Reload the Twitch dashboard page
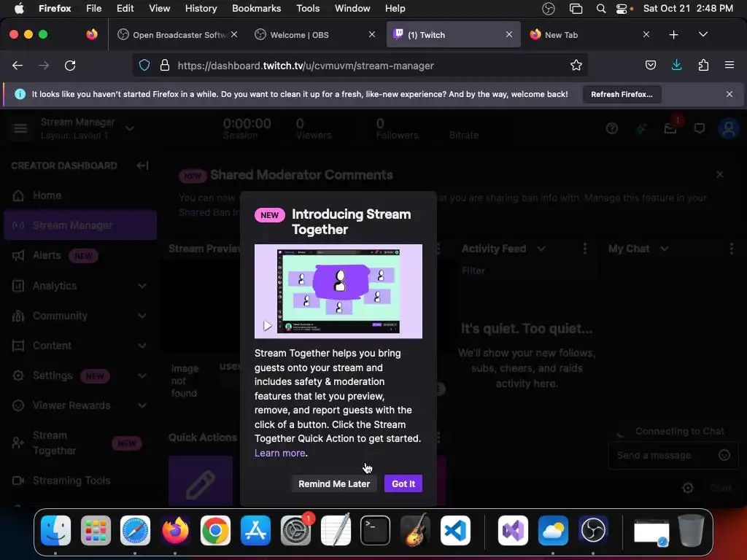 tap(70, 65)
